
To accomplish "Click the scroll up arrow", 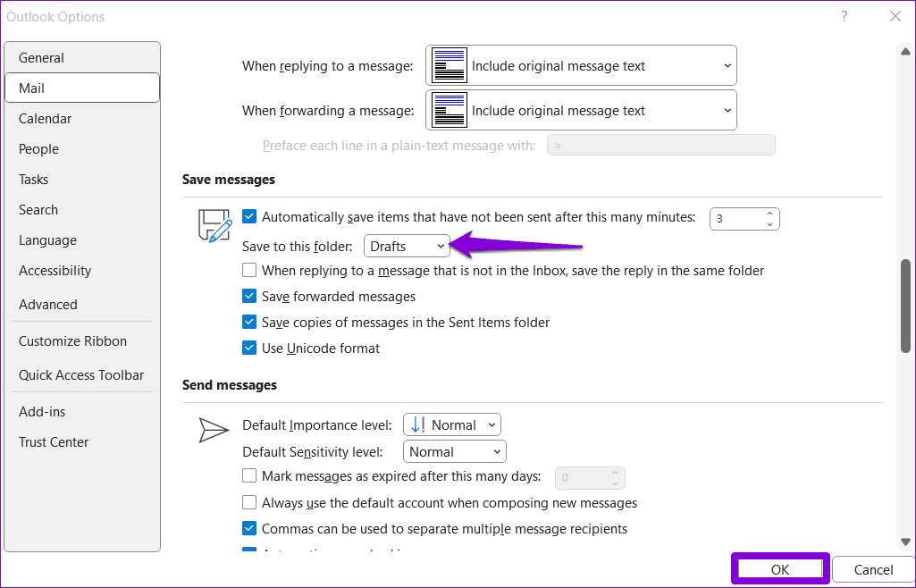I will [905, 52].
